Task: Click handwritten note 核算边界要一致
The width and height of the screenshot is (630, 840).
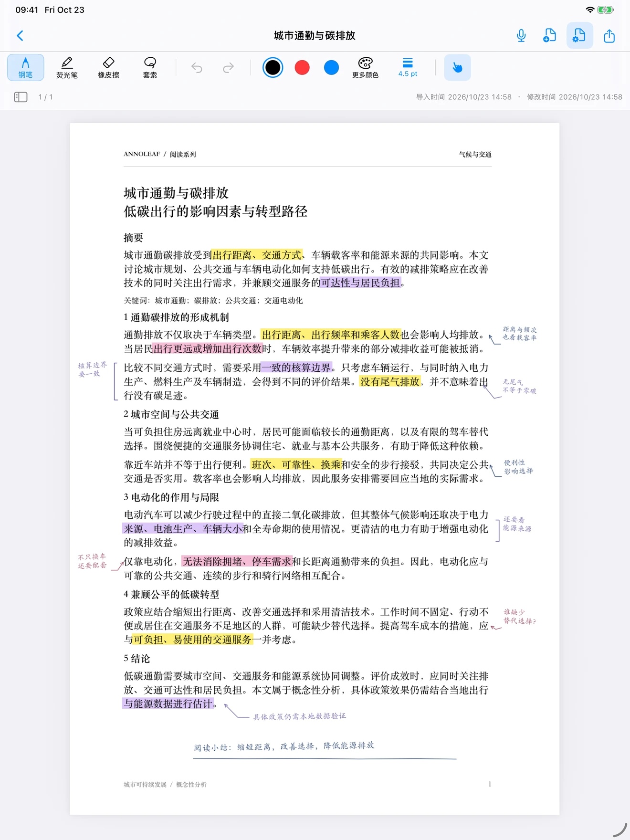Action: pyautogui.click(x=92, y=369)
